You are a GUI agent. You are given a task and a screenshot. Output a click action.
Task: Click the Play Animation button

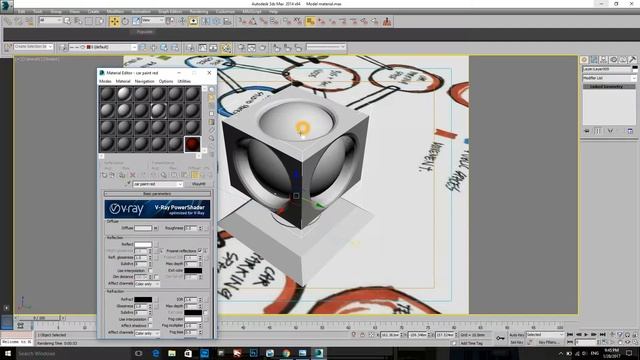pos(587,335)
